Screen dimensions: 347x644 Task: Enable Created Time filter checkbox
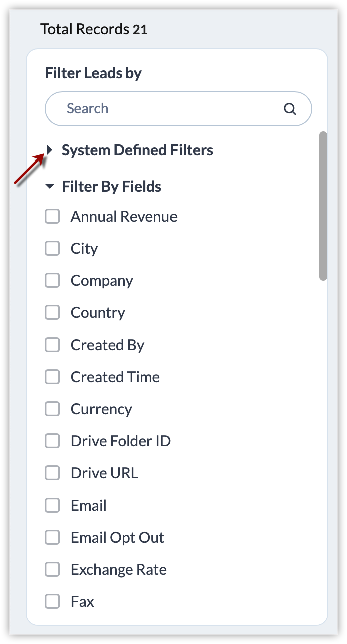[x=52, y=377]
